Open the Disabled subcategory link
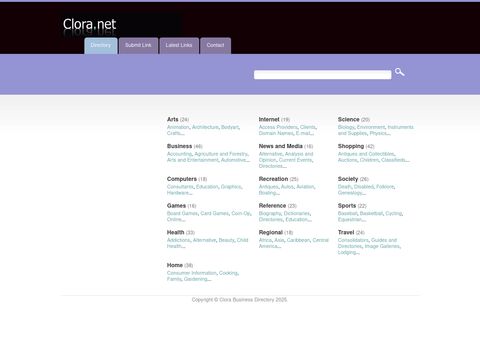The width and height of the screenshot is (480, 360). [364, 187]
